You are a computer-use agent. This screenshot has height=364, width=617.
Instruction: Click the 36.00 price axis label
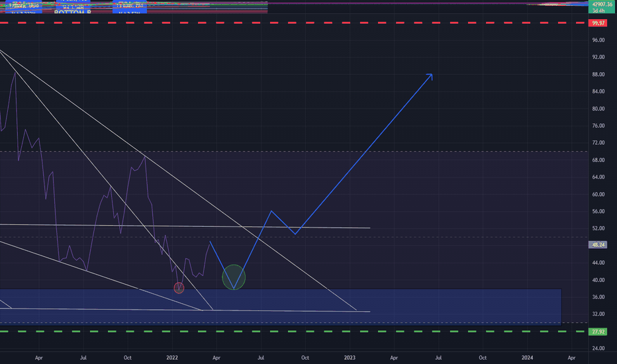pyautogui.click(x=598, y=297)
